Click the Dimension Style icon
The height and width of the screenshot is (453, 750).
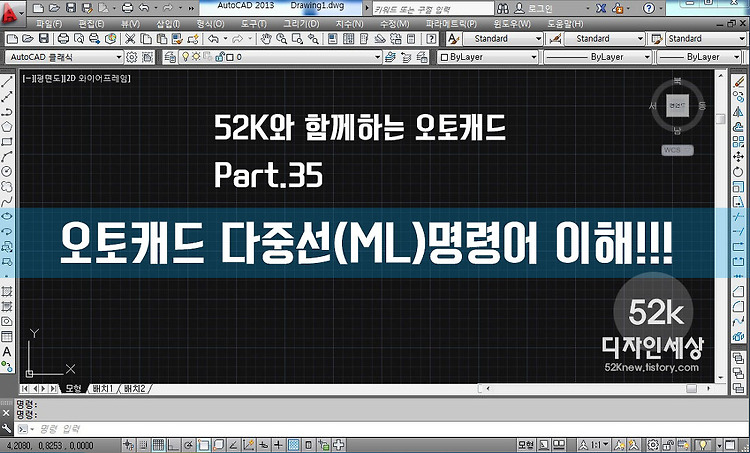point(555,39)
